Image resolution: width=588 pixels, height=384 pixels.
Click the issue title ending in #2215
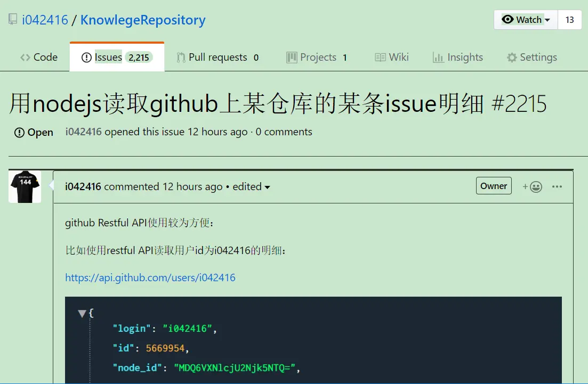point(278,104)
